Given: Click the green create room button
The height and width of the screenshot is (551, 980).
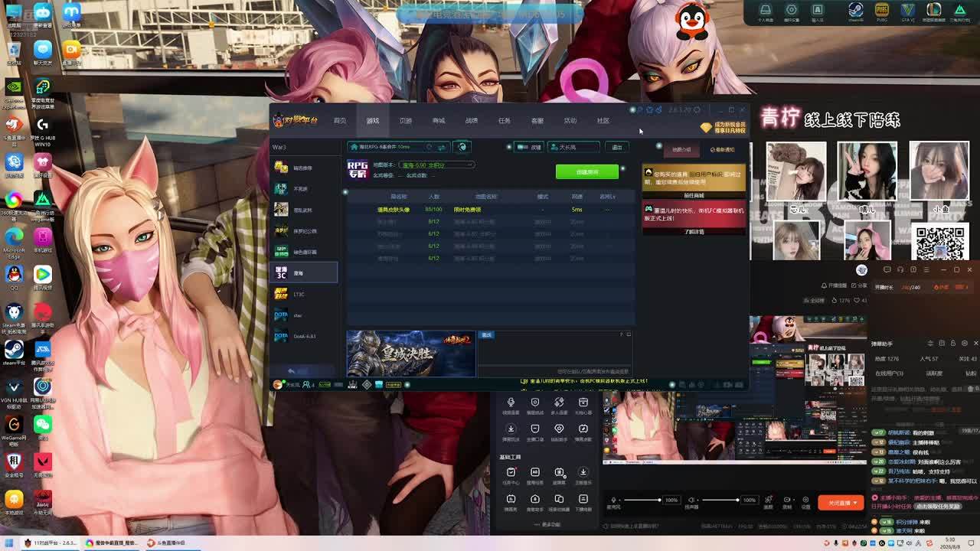Looking at the screenshot, I should pos(587,172).
